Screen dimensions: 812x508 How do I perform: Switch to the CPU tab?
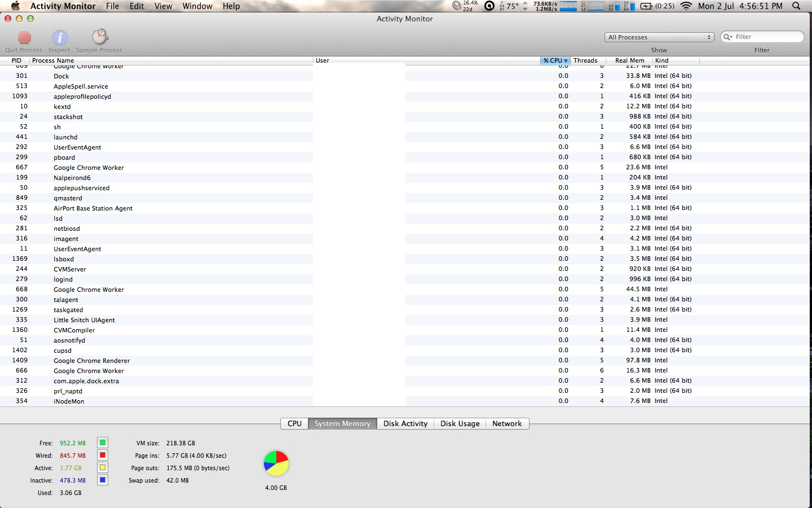coord(294,423)
